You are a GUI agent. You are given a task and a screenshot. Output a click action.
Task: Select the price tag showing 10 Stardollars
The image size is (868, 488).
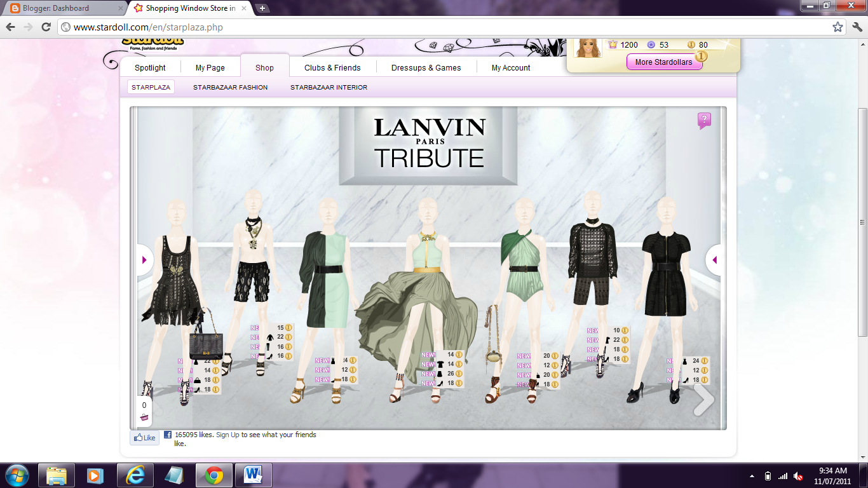coord(620,330)
